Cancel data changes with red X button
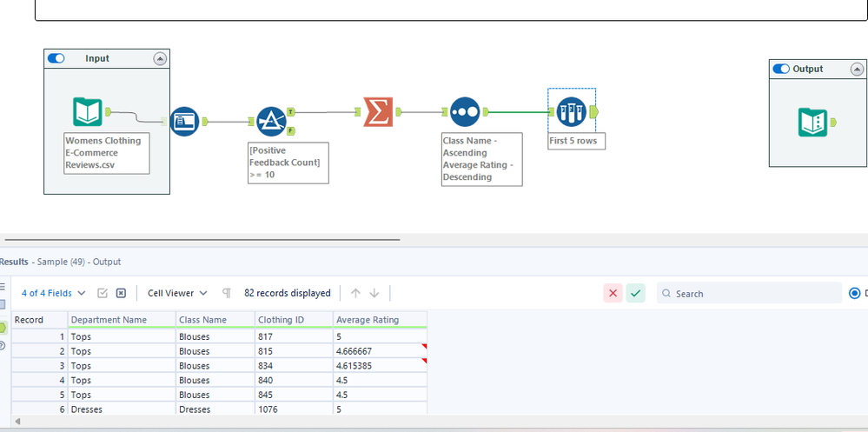 pos(613,293)
